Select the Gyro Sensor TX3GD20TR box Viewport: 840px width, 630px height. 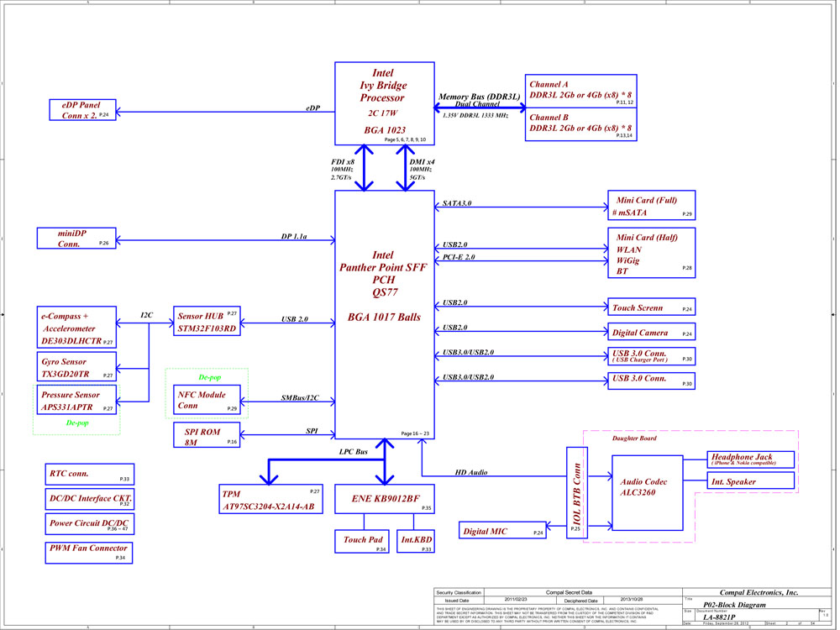point(77,366)
